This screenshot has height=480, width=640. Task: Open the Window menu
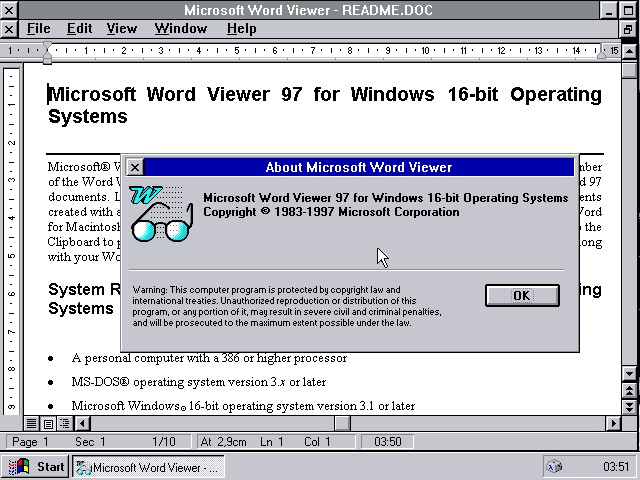pyautogui.click(x=181, y=29)
